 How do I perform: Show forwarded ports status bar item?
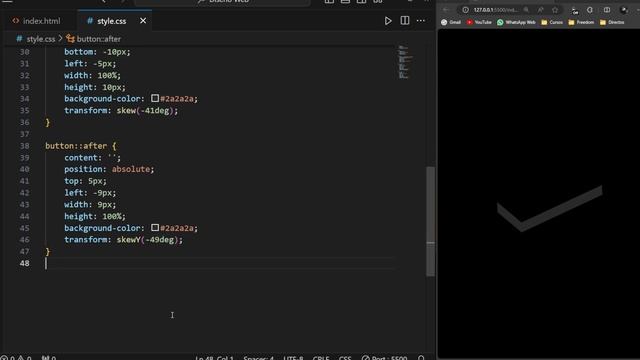[49, 358]
